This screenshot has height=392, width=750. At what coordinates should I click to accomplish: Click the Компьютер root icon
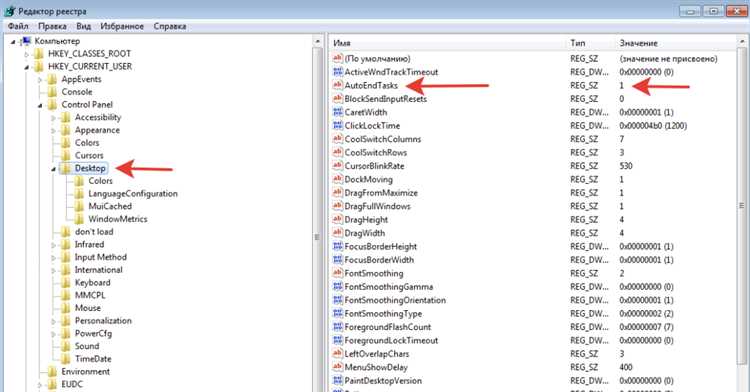[x=27, y=41]
